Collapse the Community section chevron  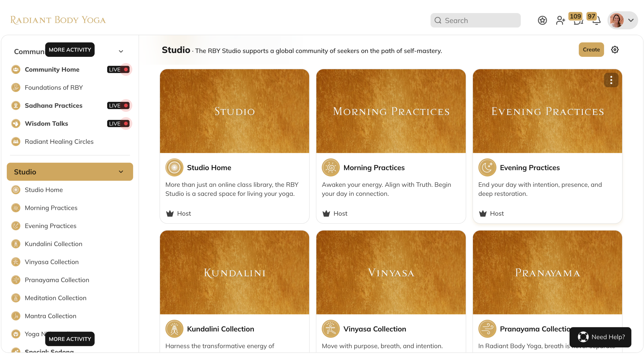(121, 51)
